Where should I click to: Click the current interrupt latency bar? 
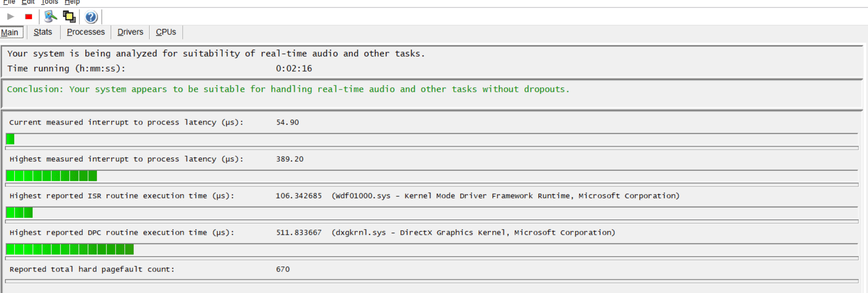(10, 139)
